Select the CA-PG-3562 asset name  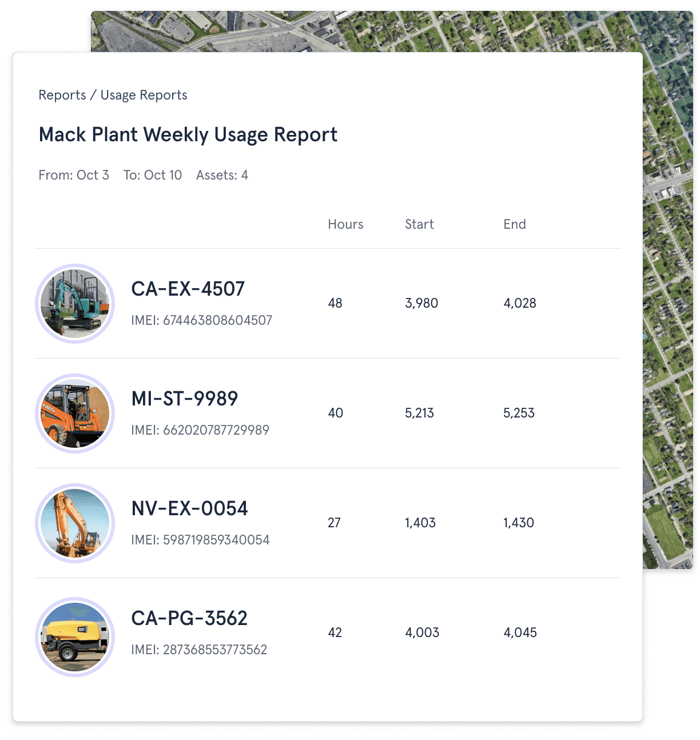(189, 618)
